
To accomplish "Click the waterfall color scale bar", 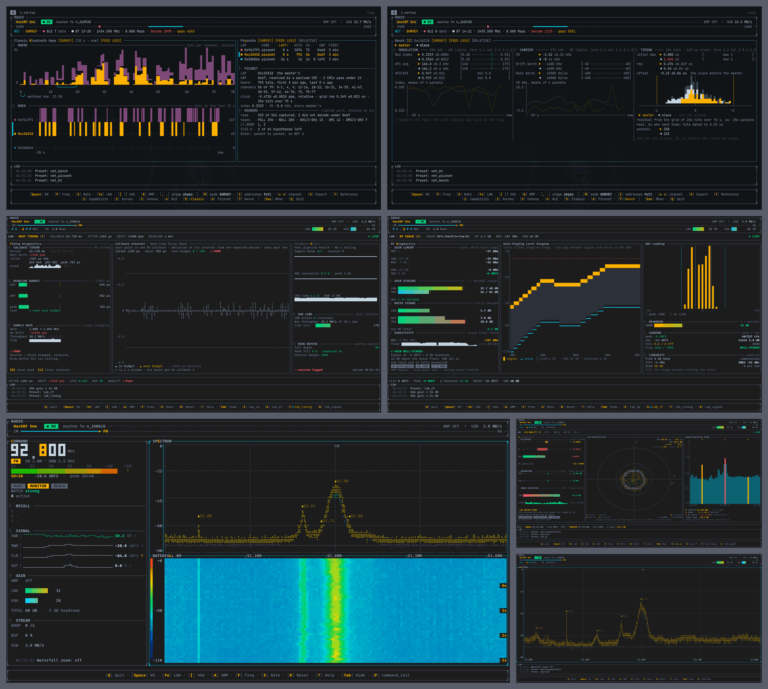I will pyautogui.click(x=151, y=611).
